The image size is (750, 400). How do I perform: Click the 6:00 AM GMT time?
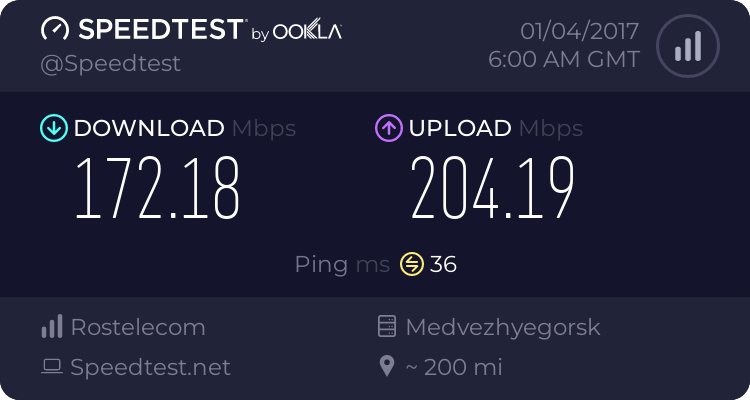point(564,59)
